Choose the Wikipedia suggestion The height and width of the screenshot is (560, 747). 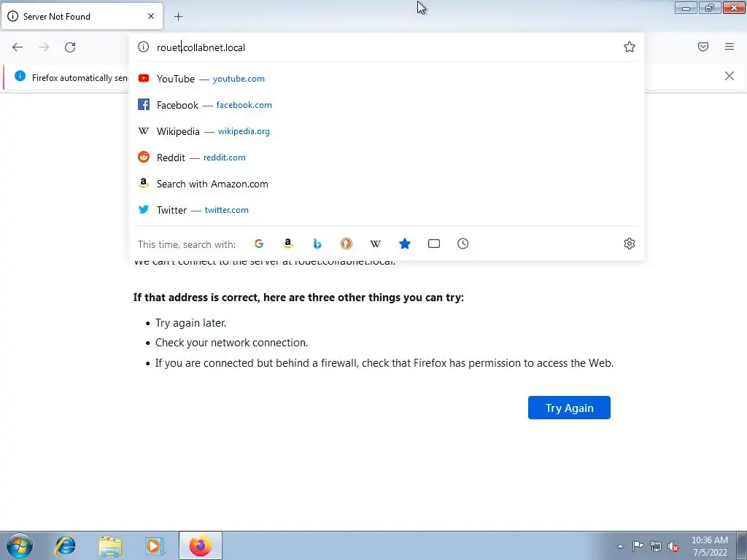(386, 131)
